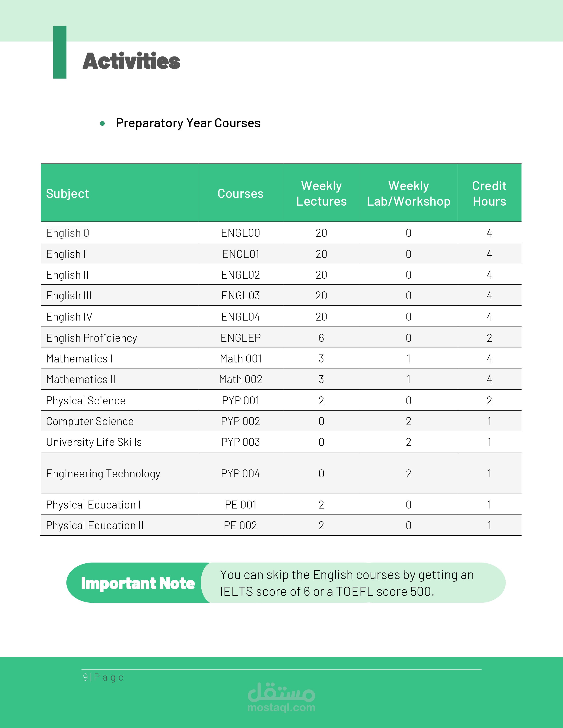The width and height of the screenshot is (563, 728).
Task: Click the dark green bar beside Activities
Action: 60,52
